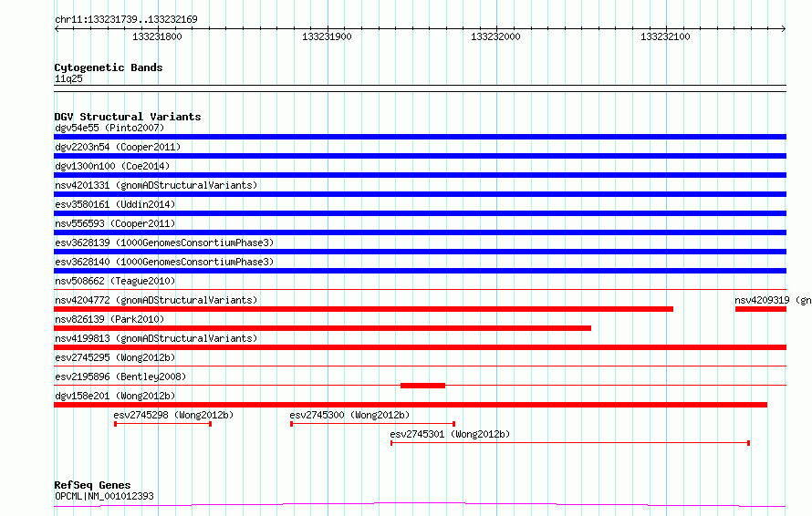Click the thick esv2195896 red segment
The width and height of the screenshot is (812, 516).
coord(422,386)
